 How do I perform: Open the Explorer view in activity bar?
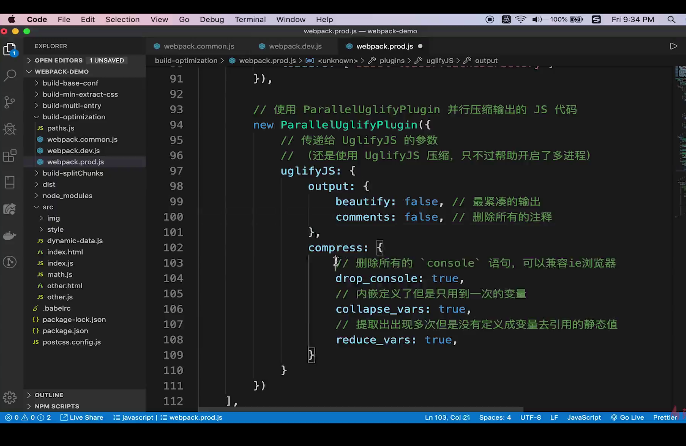(x=10, y=49)
